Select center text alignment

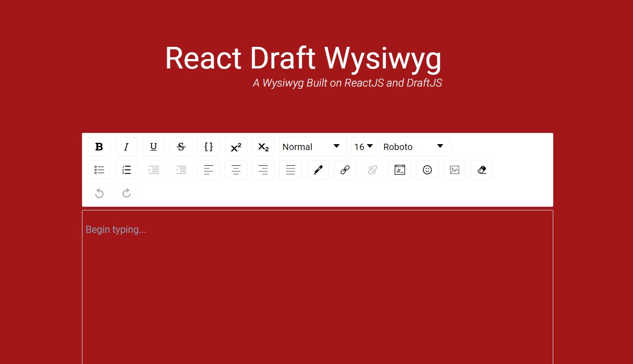coord(236,170)
